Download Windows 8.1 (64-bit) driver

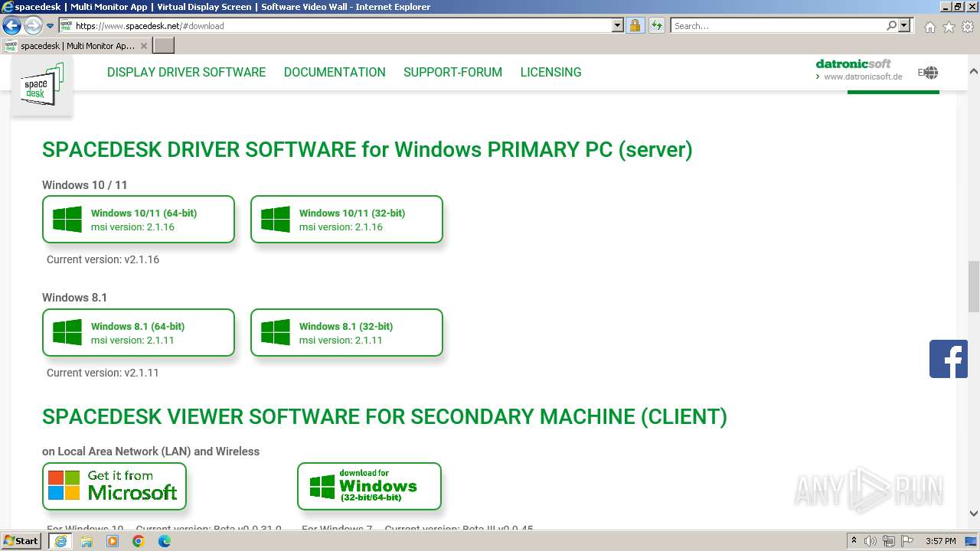pyautogui.click(x=139, y=333)
